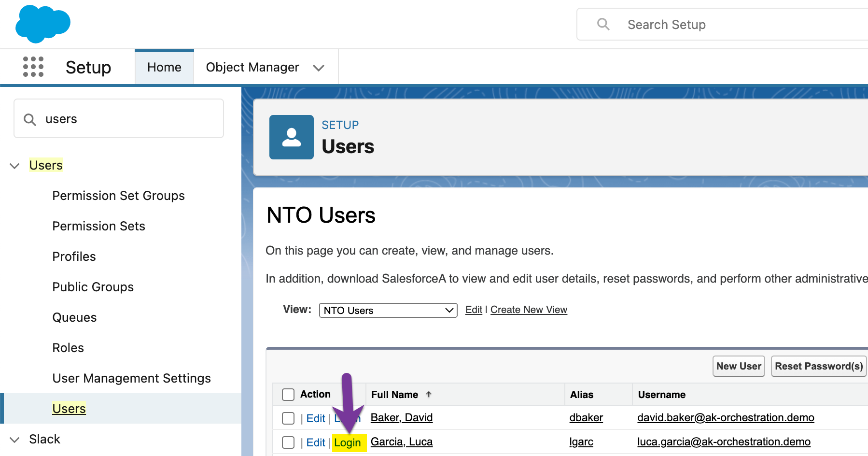This screenshot has width=868, height=456.
Task: Open the Object Manager tab
Action: (252, 67)
